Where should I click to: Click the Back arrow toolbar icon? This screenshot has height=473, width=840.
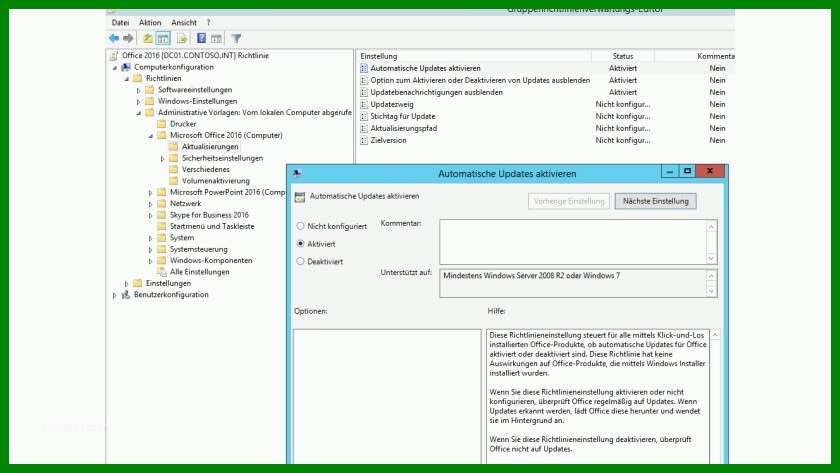pos(114,38)
